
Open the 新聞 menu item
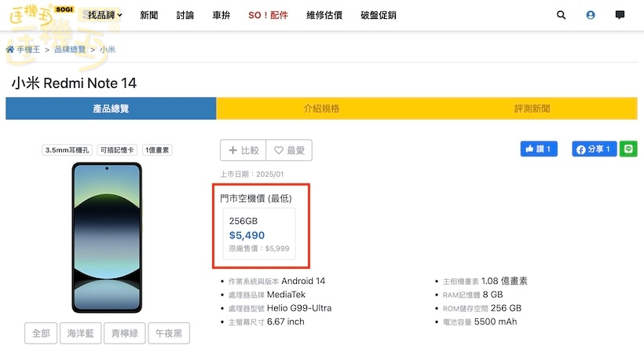(x=149, y=15)
